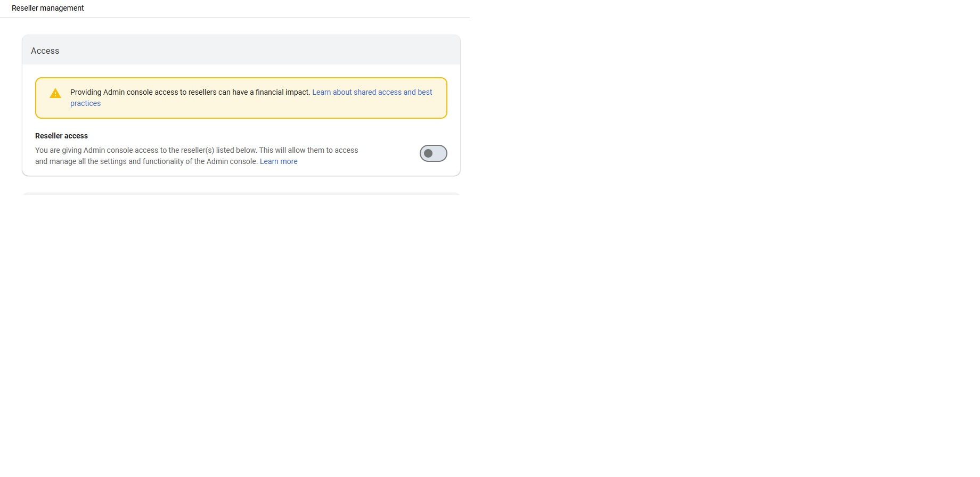Screen dimensions: 980x477
Task: Click the Admin console access description paragraph
Action: 197,156
